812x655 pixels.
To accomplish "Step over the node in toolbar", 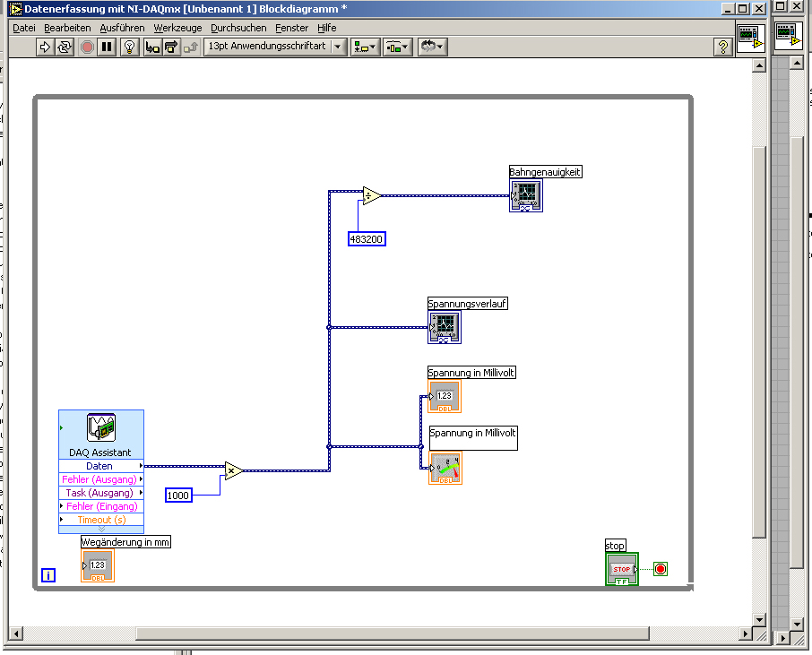I will point(171,47).
